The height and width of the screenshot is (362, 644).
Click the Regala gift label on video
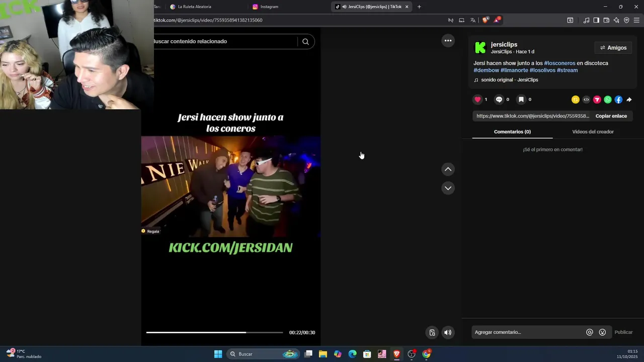click(150, 231)
